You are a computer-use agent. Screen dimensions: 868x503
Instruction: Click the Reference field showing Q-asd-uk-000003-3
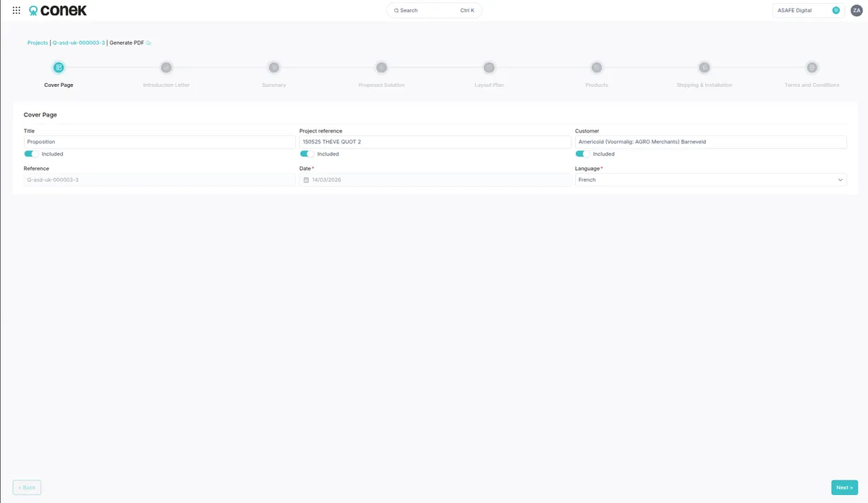click(159, 179)
